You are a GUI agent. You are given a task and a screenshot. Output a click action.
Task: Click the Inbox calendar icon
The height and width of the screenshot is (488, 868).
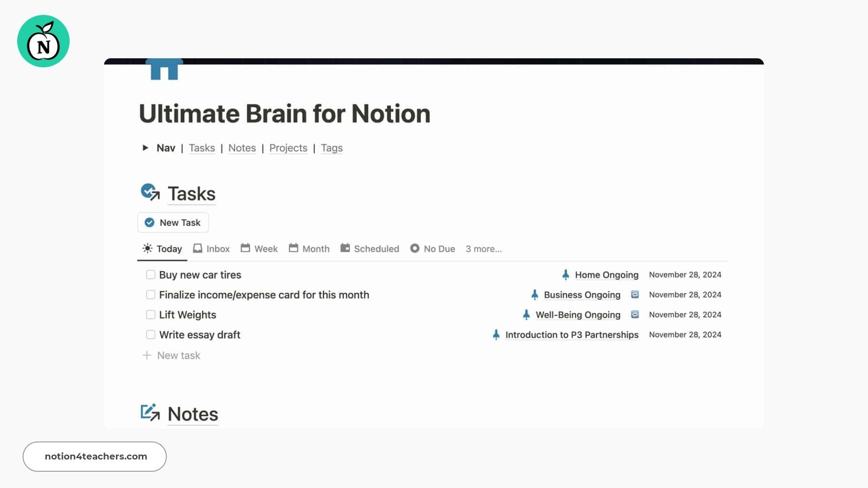coord(197,249)
